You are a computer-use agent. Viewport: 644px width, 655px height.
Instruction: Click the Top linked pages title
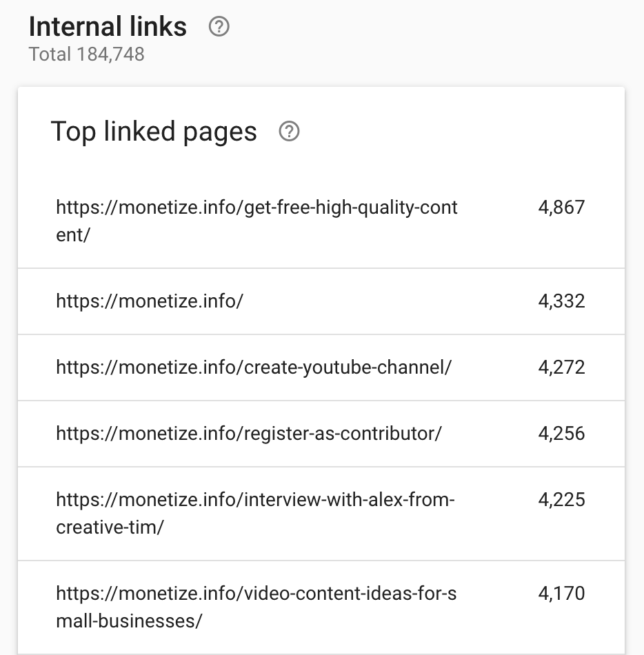click(x=154, y=131)
